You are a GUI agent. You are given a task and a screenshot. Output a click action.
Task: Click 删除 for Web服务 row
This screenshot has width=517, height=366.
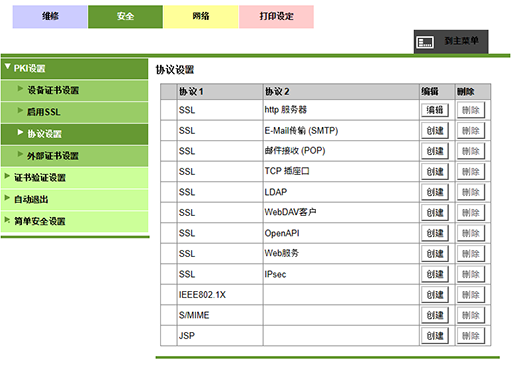(470, 254)
